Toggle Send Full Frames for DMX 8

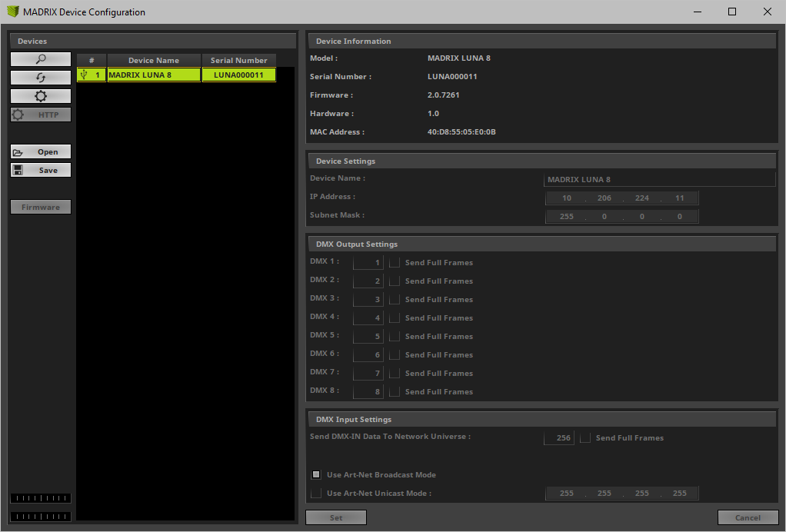pyautogui.click(x=395, y=392)
